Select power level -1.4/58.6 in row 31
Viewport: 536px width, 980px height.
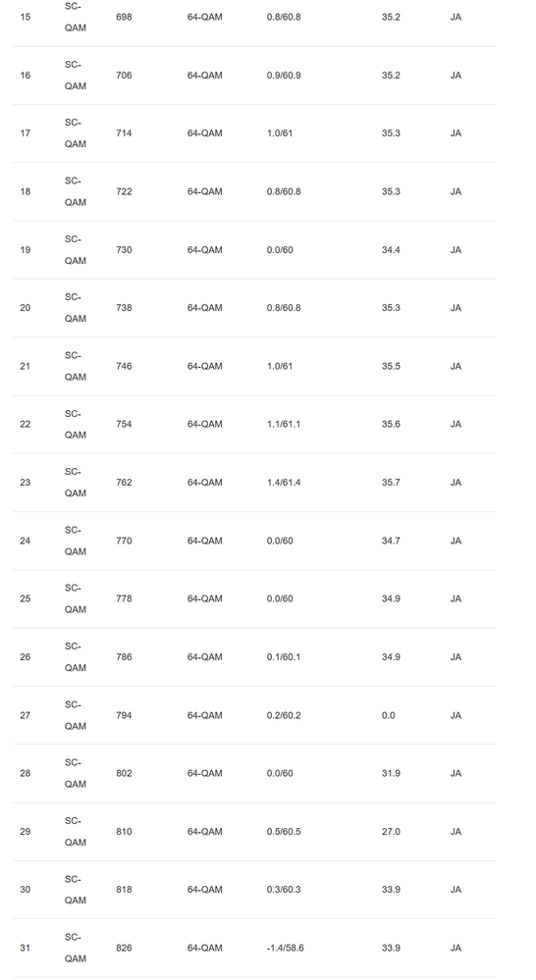pos(286,949)
